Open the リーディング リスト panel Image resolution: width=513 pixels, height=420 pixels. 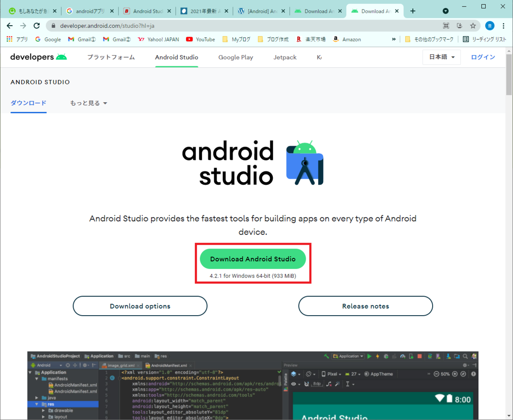[x=484, y=39]
